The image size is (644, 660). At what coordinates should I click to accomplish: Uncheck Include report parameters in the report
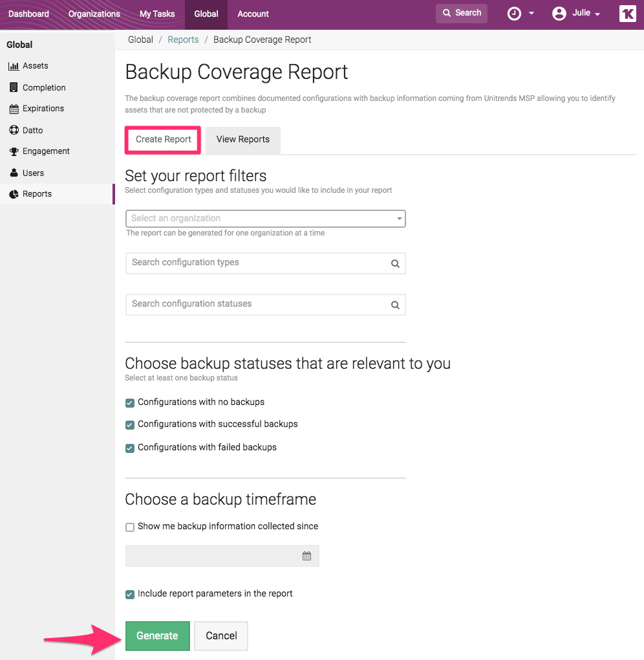click(129, 594)
